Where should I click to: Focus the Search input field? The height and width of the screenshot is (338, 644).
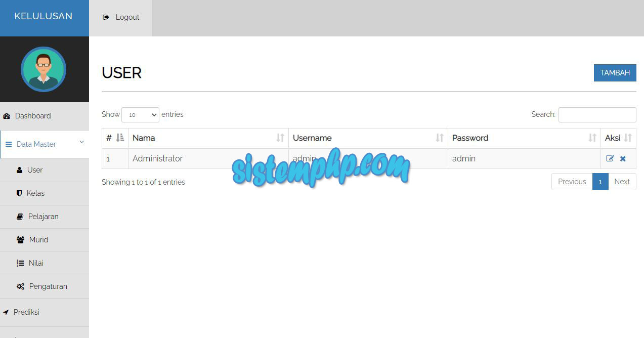[x=597, y=115]
